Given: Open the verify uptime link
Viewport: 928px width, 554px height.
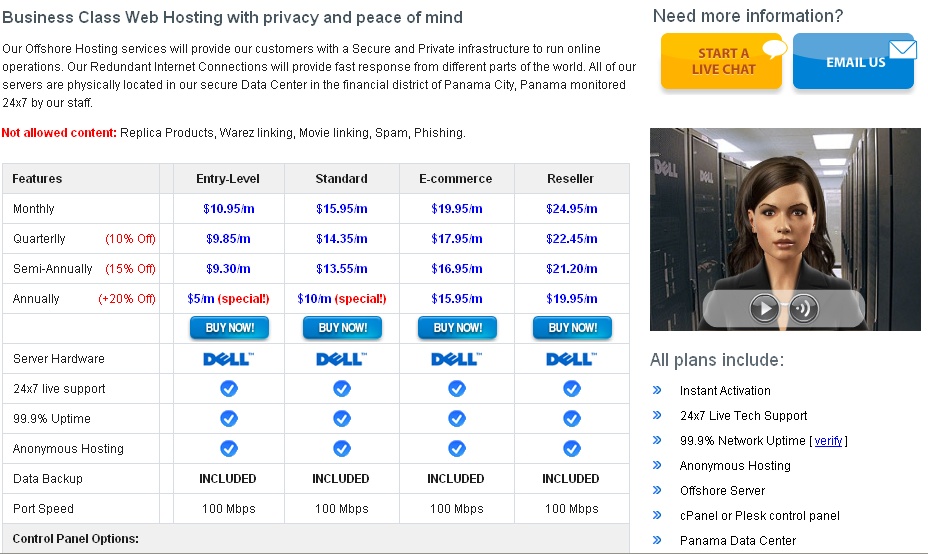Looking at the screenshot, I should click(828, 441).
